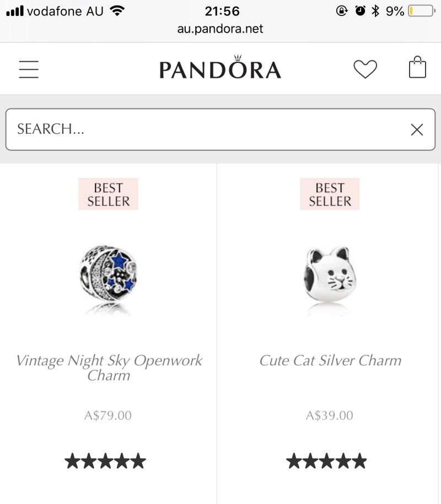Open the wishlist heart icon
Screen dimensions: 441x504
pyautogui.click(x=365, y=69)
